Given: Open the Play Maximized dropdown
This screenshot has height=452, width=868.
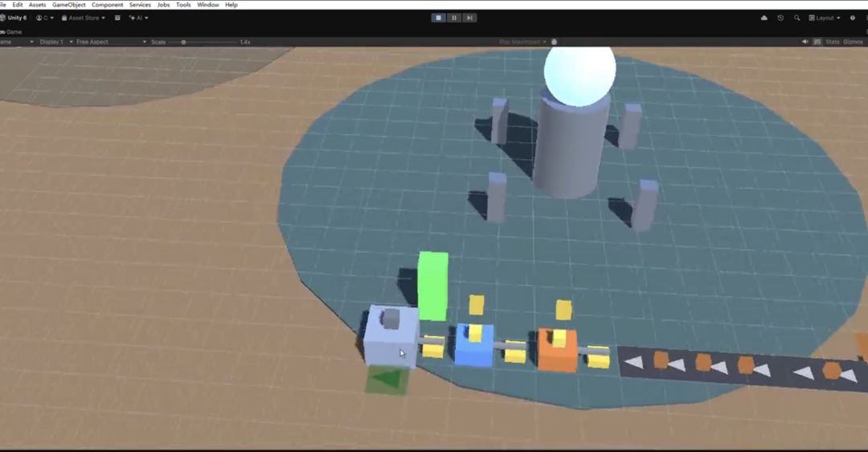Looking at the screenshot, I should coord(522,42).
